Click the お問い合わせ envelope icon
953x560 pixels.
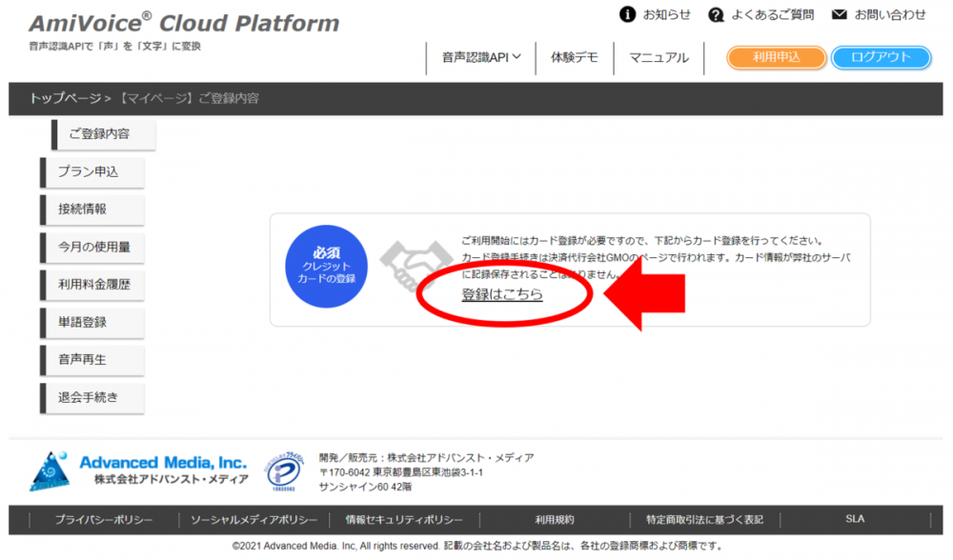[840, 14]
